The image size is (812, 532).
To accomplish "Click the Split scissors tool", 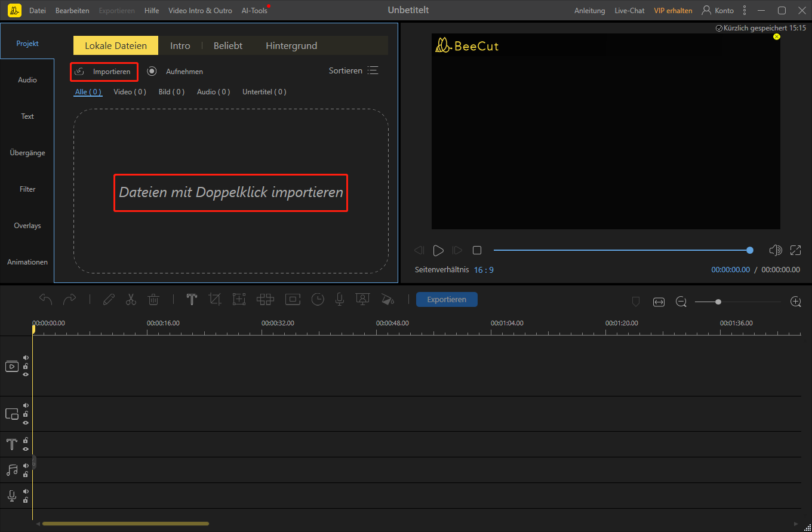I will point(131,299).
